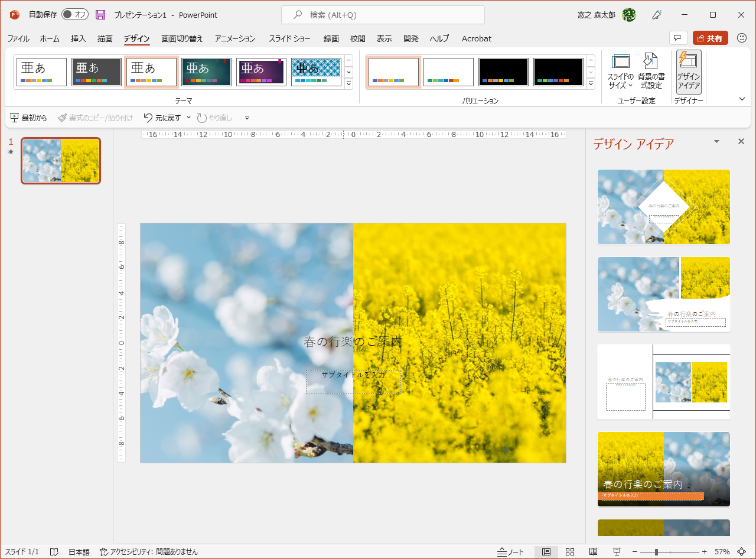Image resolution: width=756 pixels, height=559 pixels.
Task: Switch to the 描画 tab
Action: coord(105,38)
